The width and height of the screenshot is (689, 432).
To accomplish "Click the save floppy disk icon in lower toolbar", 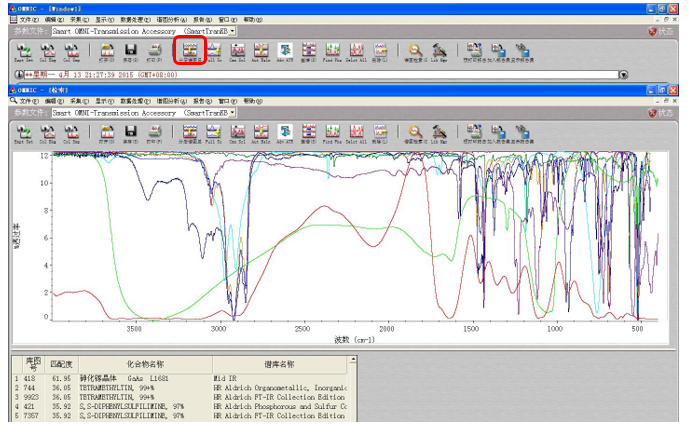I will 131,133.
